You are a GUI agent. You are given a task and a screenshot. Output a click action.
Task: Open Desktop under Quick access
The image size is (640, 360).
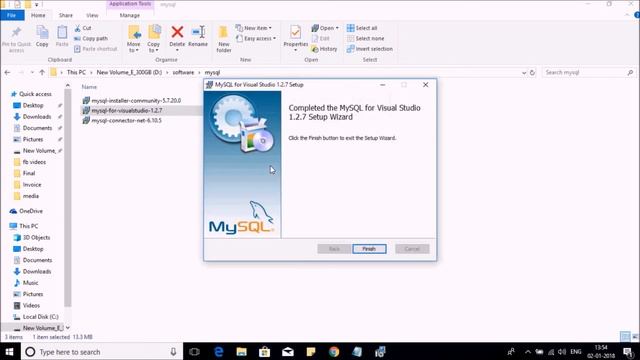click(29, 105)
